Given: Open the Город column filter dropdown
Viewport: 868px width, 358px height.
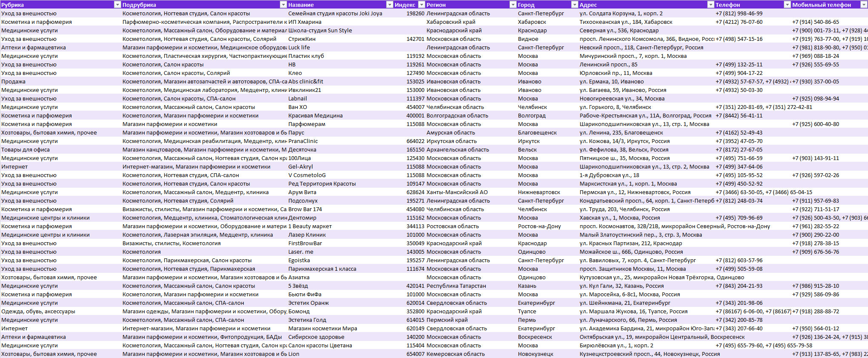Looking at the screenshot, I should (x=575, y=5).
